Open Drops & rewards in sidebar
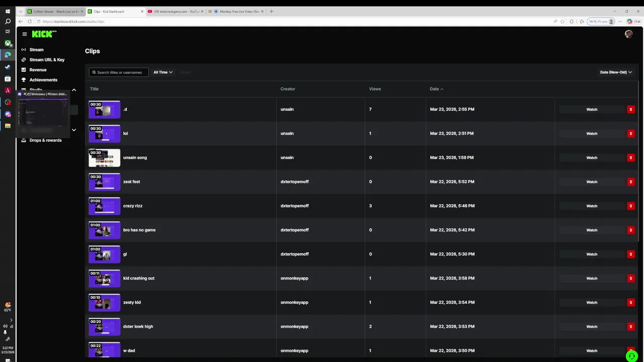Viewport: 644px width, 362px height. tap(45, 140)
